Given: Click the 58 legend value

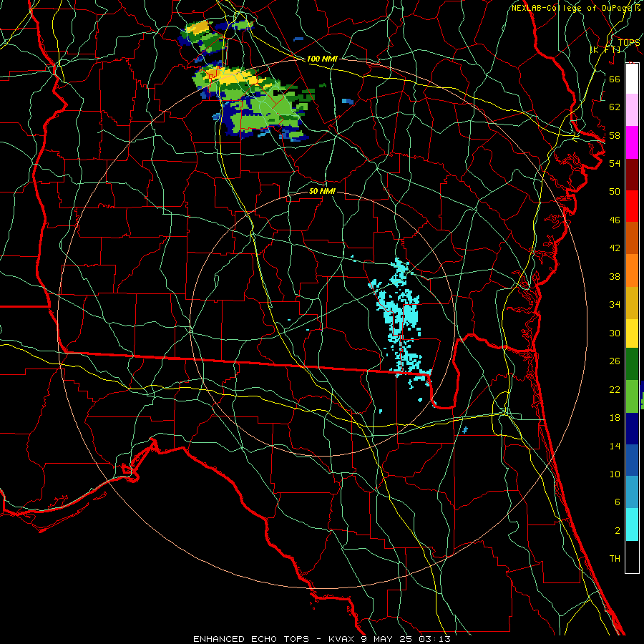Looking at the screenshot, I should click(x=615, y=135).
